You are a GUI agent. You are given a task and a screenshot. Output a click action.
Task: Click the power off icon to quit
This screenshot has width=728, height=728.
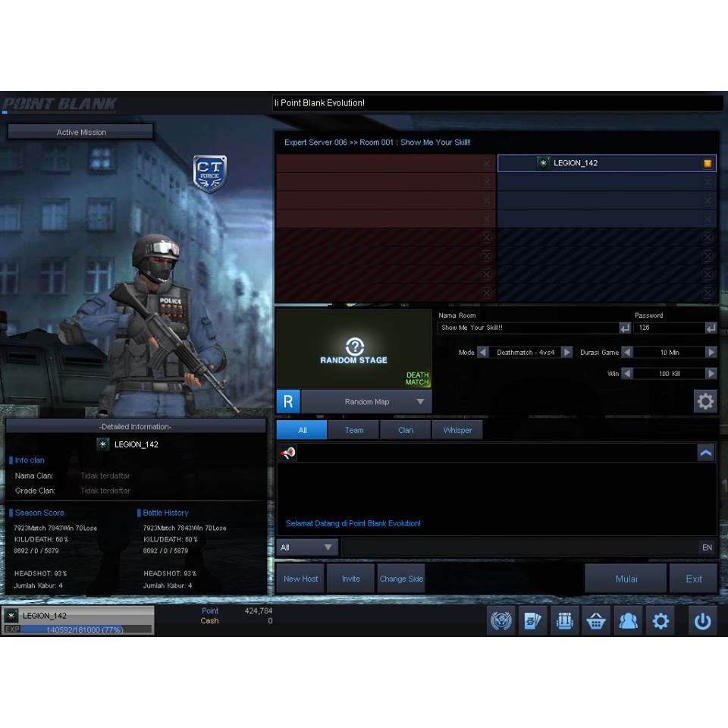coord(701,620)
